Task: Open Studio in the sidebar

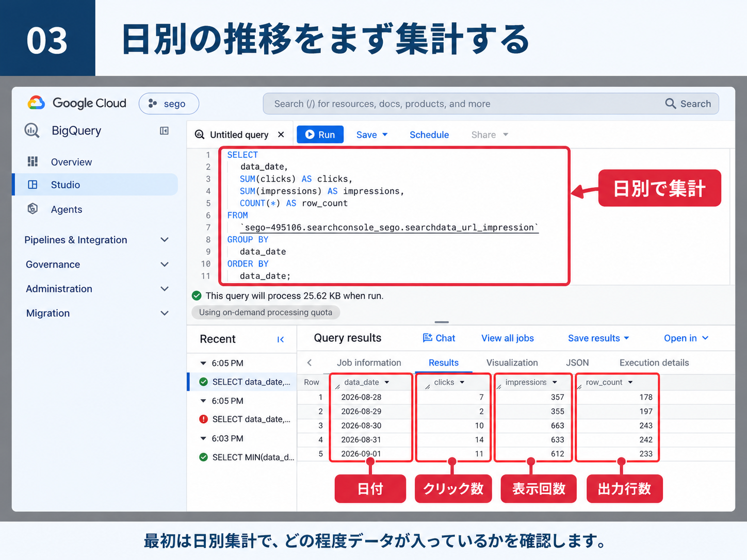Action: (x=96, y=185)
